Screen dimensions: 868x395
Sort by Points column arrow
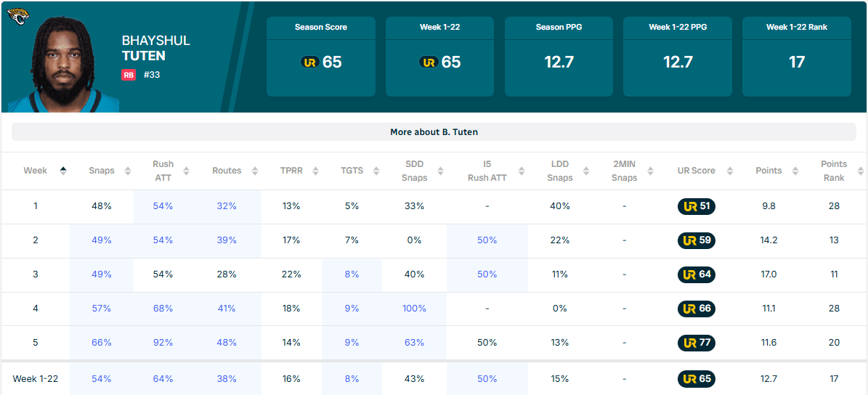tap(795, 171)
